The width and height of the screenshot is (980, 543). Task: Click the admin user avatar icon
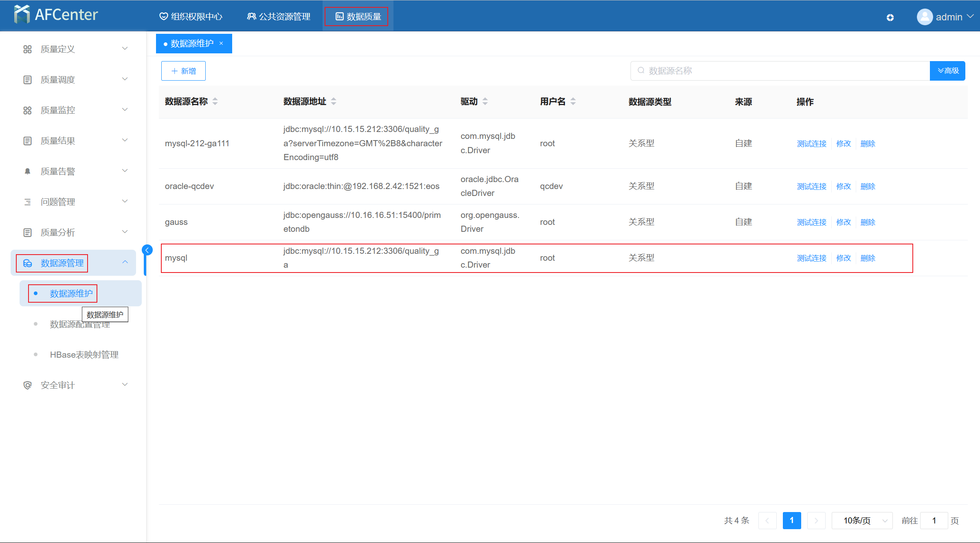click(925, 17)
